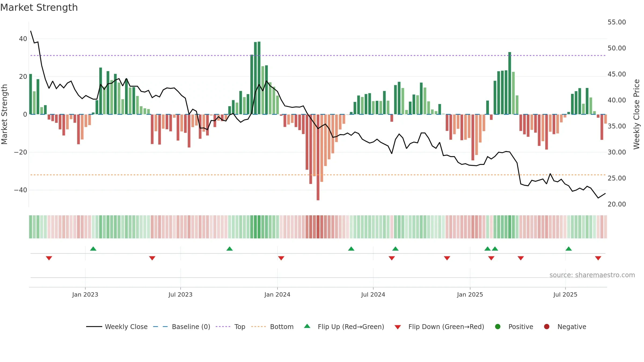The height and width of the screenshot is (362, 644).
Task: Toggle the Top line legend entry
Action: pyautogui.click(x=230, y=327)
